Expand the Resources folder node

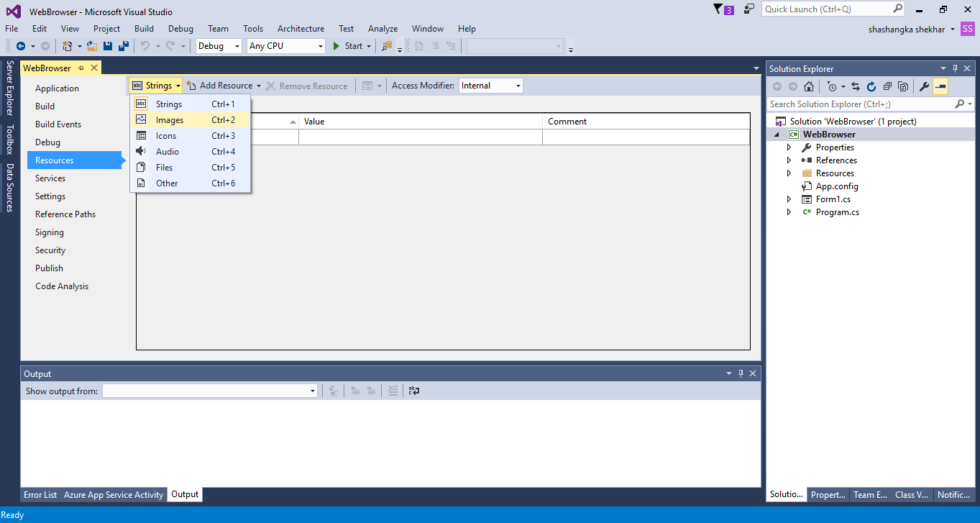click(789, 173)
